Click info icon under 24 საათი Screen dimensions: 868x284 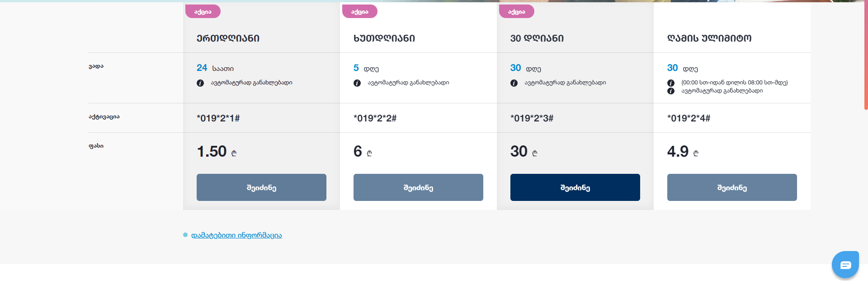200,83
